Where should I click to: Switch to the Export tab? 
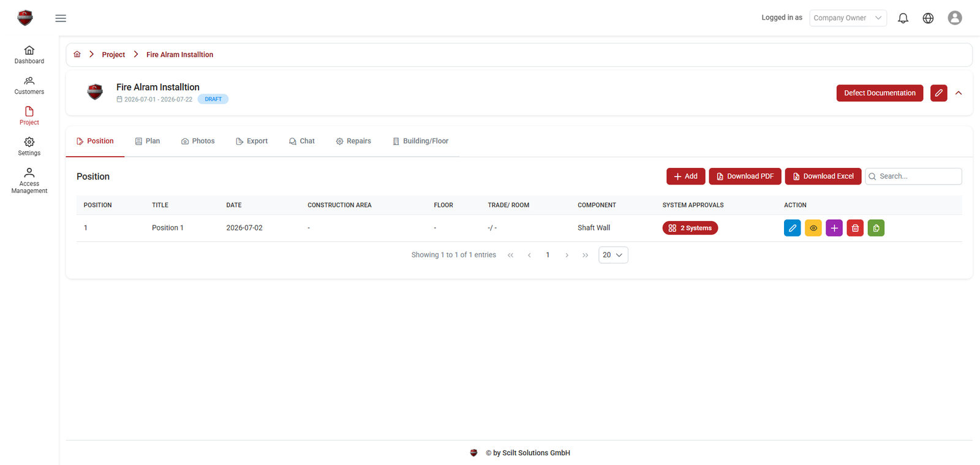252,142
